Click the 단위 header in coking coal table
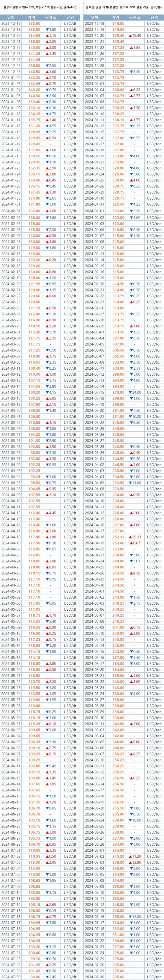The width and height of the screenshot is (164, 980). point(154,18)
